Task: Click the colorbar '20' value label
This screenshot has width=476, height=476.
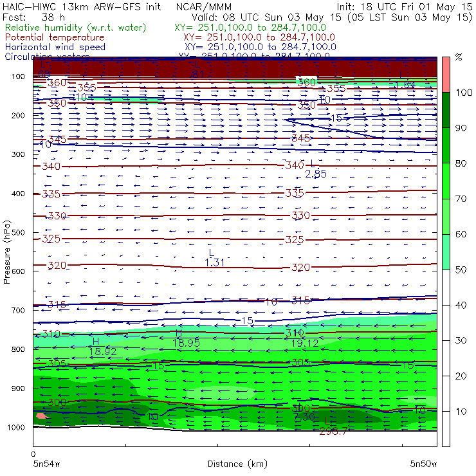Action: [461, 376]
